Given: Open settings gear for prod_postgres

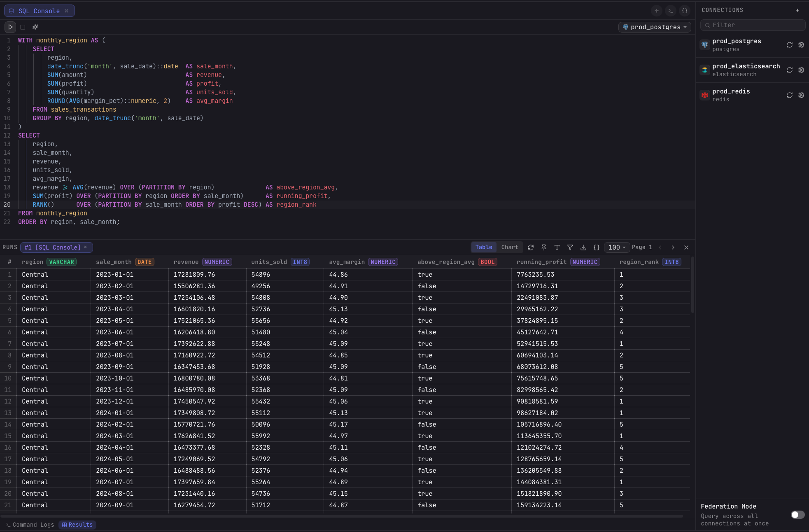Looking at the screenshot, I should coord(801,45).
